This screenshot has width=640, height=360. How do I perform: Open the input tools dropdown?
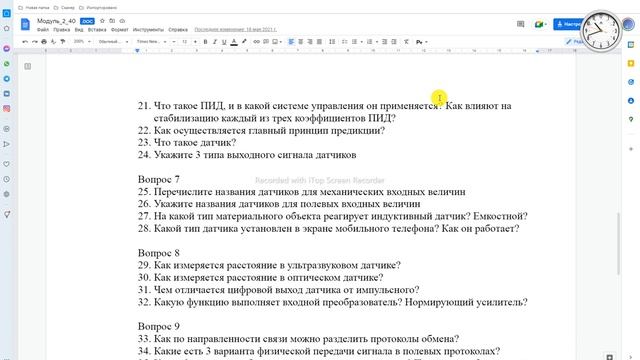coord(422,42)
